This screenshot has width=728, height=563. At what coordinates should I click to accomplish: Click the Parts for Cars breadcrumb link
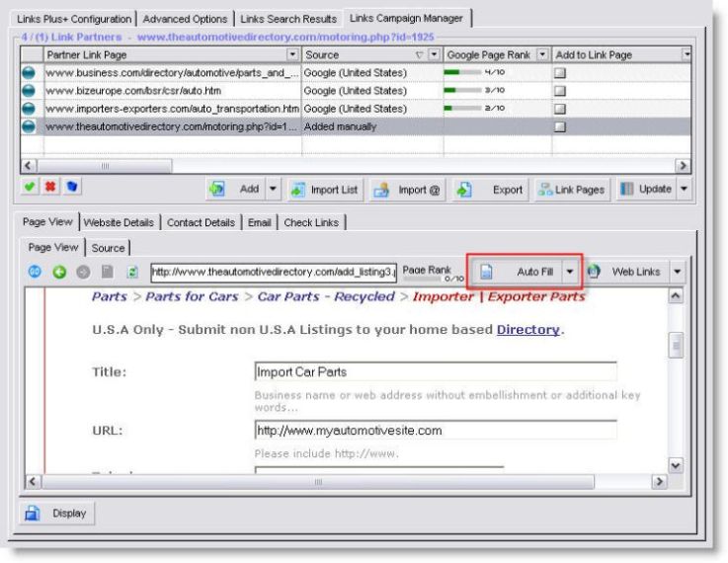(x=192, y=296)
